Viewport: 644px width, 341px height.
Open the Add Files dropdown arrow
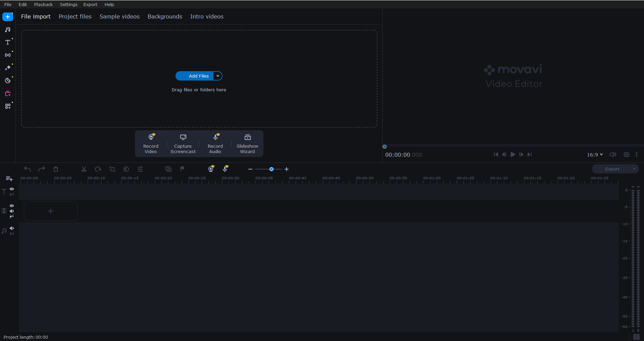pos(218,76)
